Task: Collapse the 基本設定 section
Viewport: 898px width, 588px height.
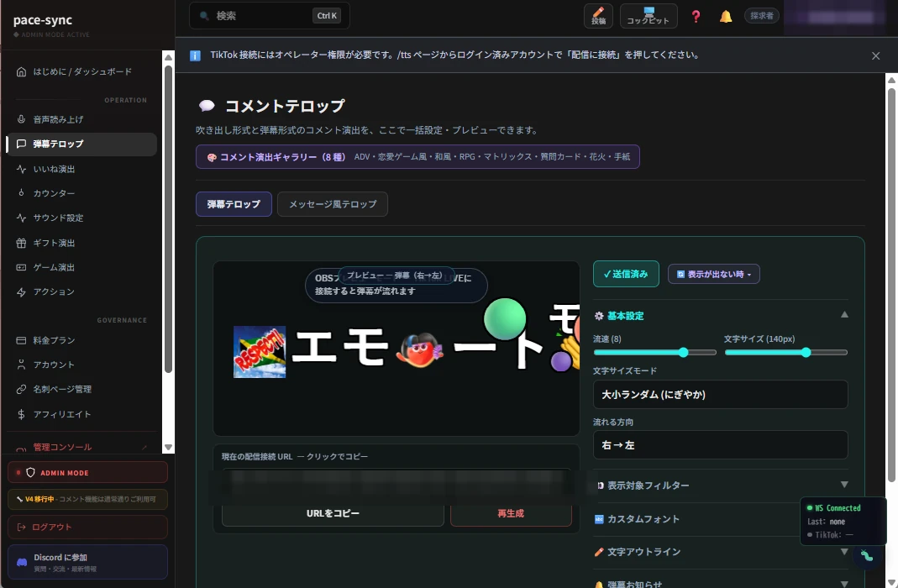Action: pos(844,315)
